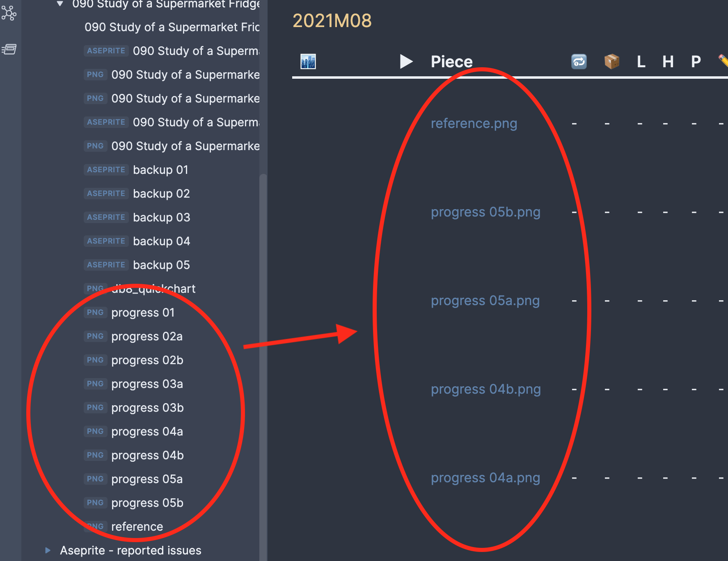Open the Aseprite - reported issues folder name
The image size is (728, 561).
pos(130,550)
